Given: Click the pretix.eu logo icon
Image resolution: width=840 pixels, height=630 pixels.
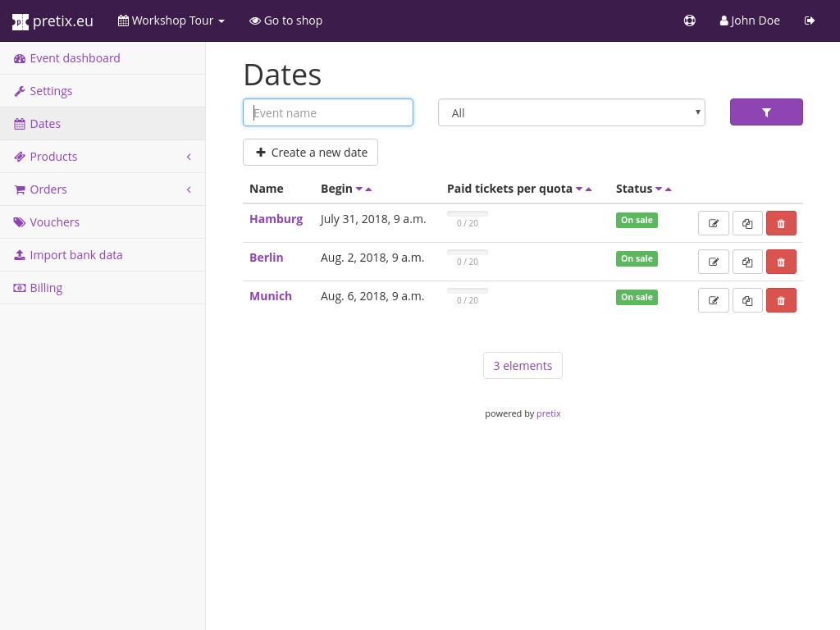Looking at the screenshot, I should (21, 21).
